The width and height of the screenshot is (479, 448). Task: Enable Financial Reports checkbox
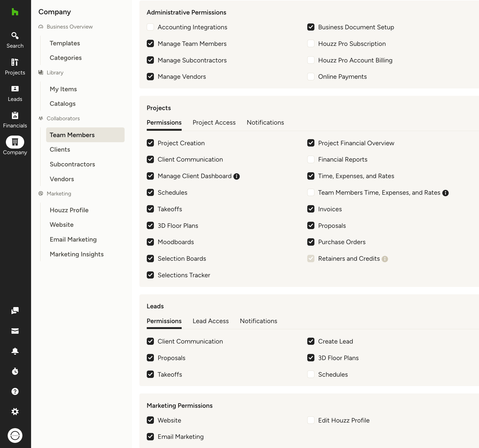(x=311, y=159)
